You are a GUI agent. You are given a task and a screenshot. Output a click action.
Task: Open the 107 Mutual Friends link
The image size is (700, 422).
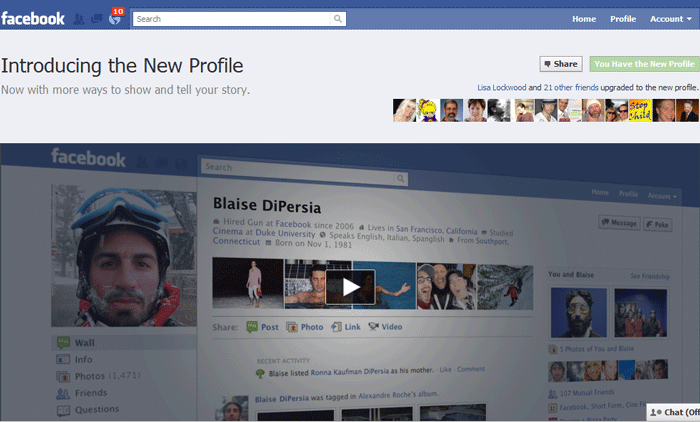coord(587,393)
